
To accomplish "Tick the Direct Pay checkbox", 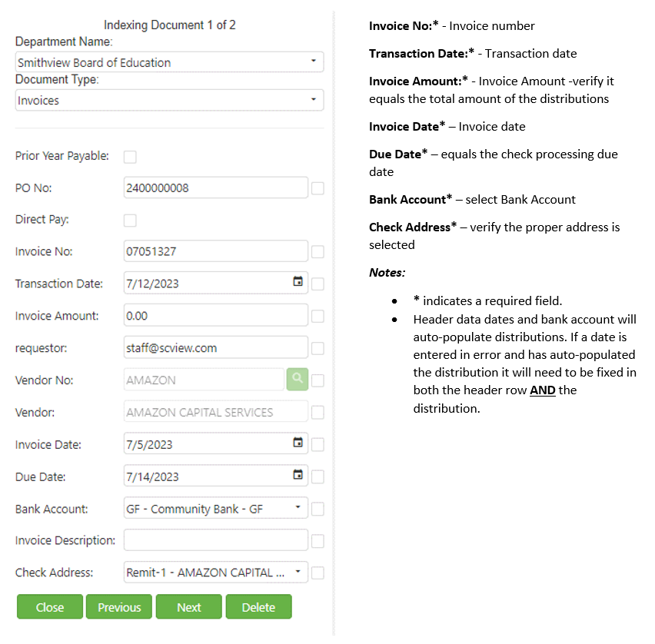I will [x=130, y=221].
